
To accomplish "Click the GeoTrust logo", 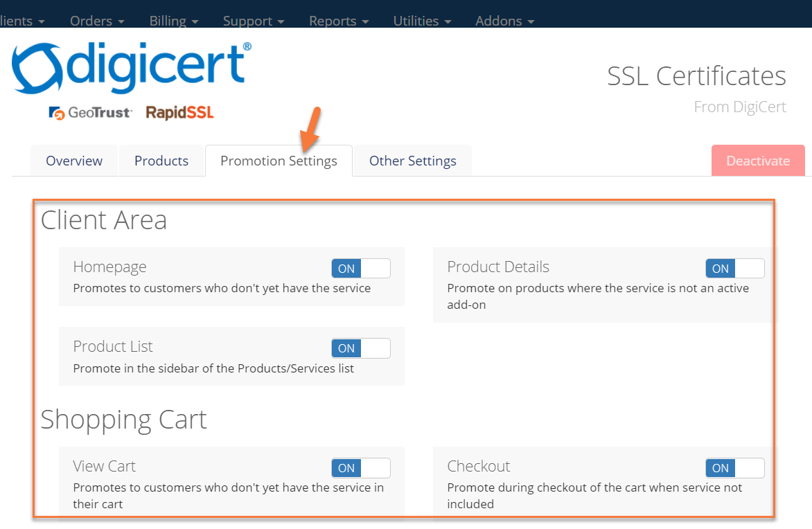I will [90, 112].
